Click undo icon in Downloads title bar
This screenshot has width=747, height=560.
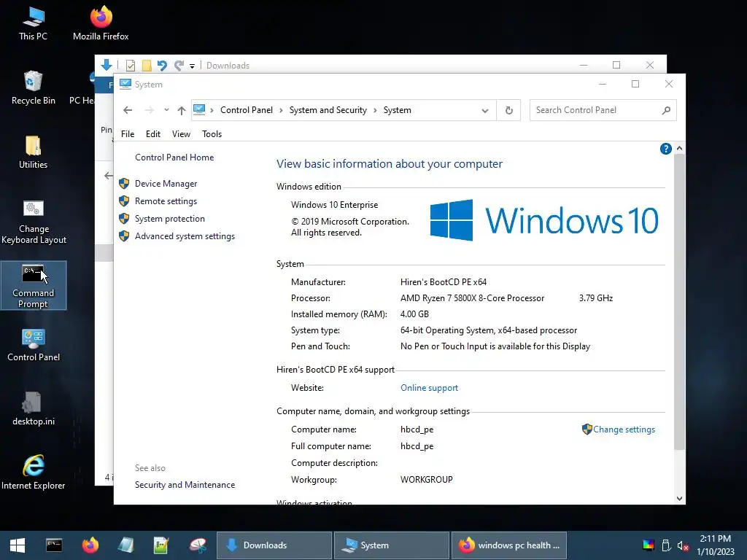[162, 65]
